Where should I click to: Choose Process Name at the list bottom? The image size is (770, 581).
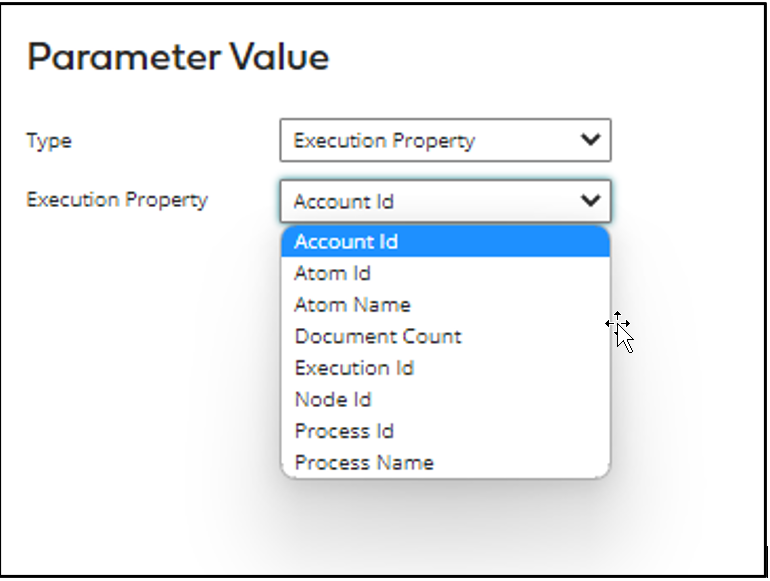pyautogui.click(x=364, y=463)
